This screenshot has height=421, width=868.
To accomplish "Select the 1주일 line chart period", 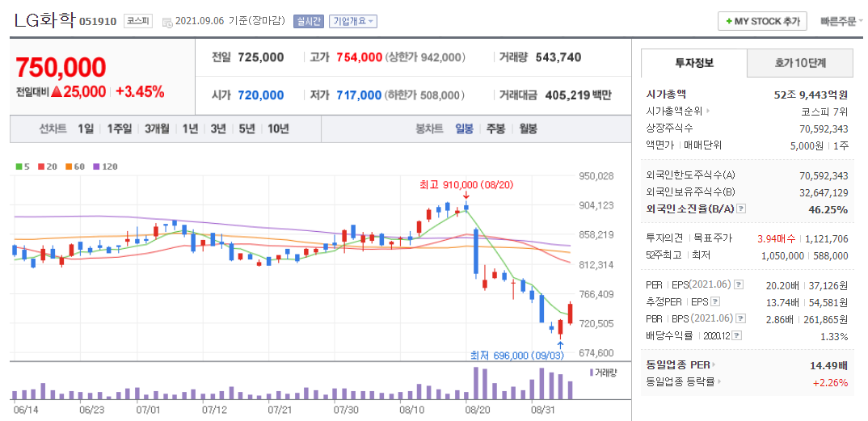I will pyautogui.click(x=120, y=129).
